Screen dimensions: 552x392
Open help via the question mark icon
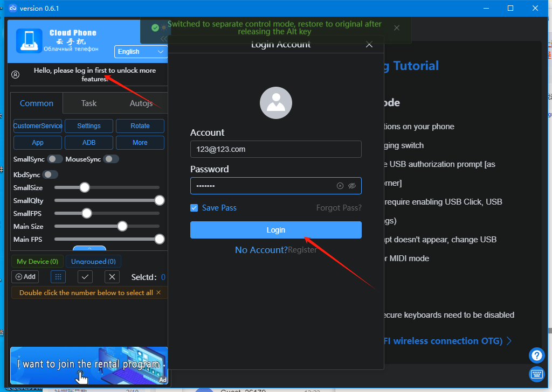tap(537, 355)
